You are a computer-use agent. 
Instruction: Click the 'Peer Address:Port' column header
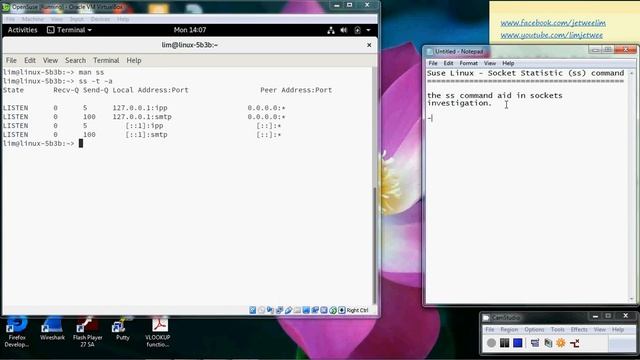(296, 90)
